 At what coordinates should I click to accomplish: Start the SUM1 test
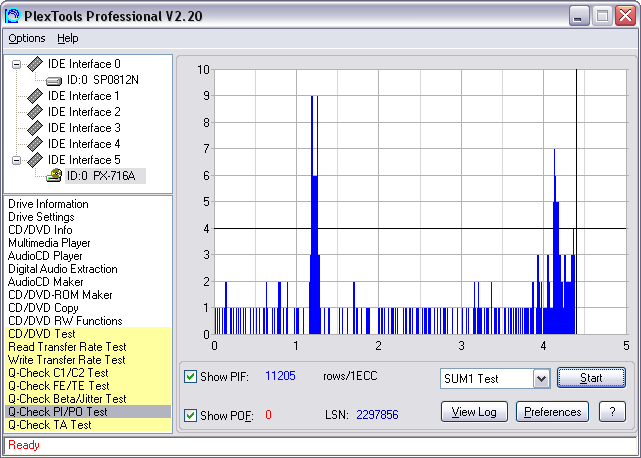pyautogui.click(x=591, y=378)
